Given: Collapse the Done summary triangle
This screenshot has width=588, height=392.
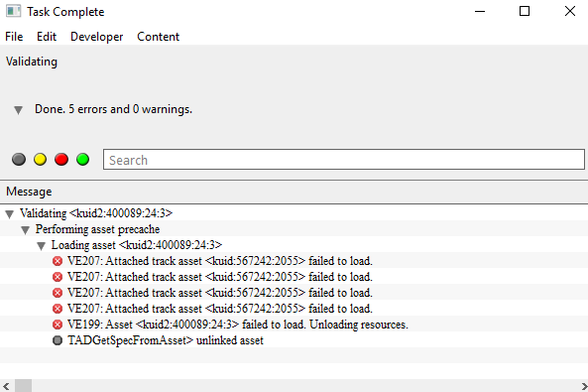Looking at the screenshot, I should pos(18,110).
